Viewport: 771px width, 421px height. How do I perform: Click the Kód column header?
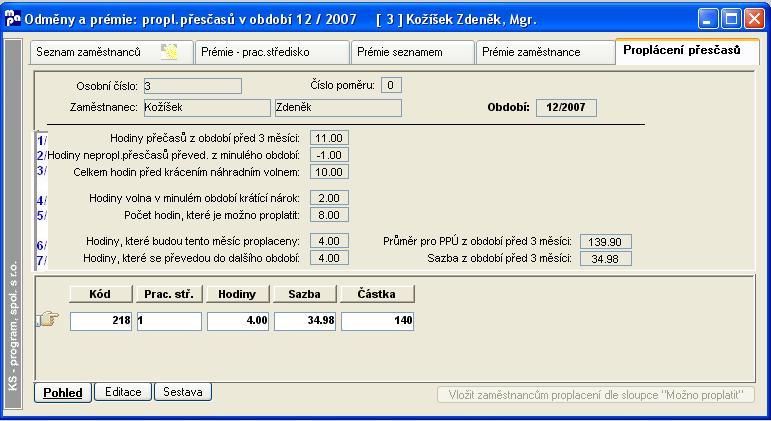pos(101,294)
